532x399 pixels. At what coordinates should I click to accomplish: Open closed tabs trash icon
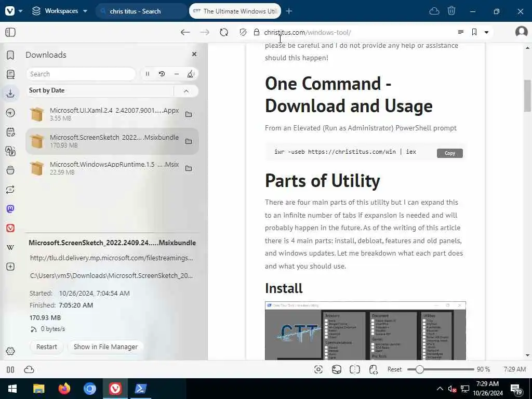click(x=451, y=11)
